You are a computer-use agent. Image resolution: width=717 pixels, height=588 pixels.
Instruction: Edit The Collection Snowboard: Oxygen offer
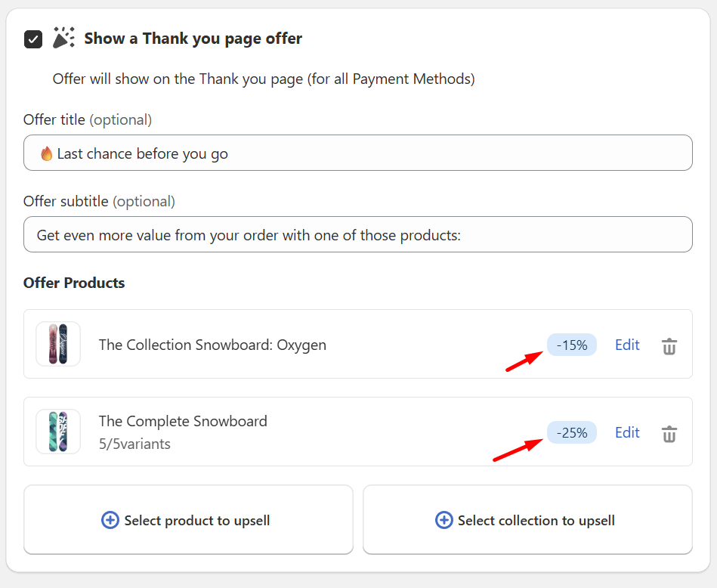click(627, 345)
